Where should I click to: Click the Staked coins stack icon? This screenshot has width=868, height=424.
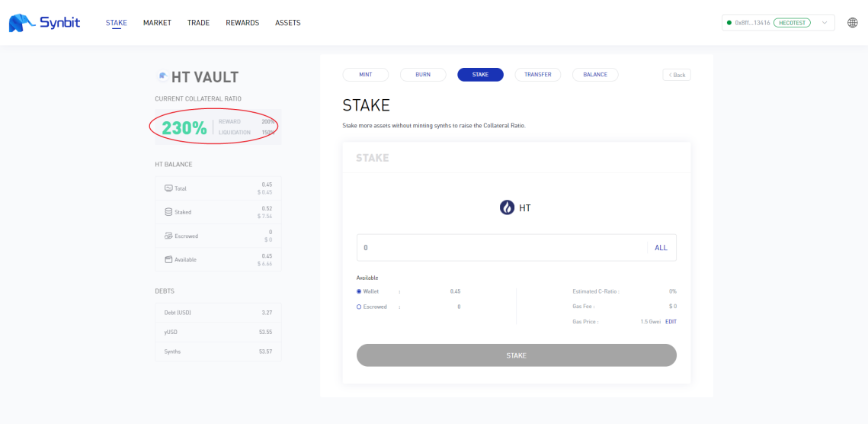169,212
